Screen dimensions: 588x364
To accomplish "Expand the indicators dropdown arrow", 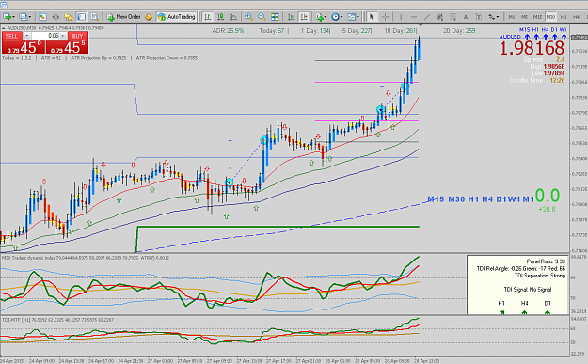I will point(326,17).
